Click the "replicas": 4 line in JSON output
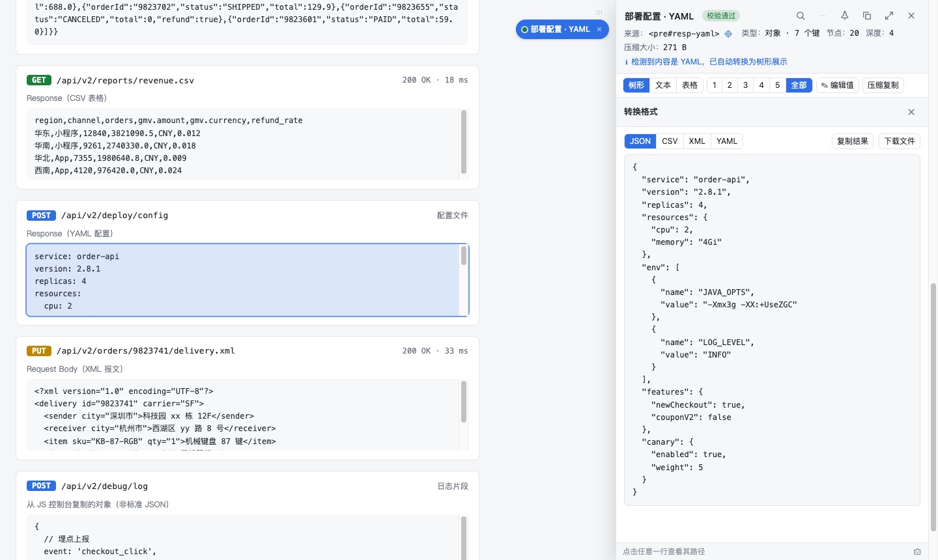The height and width of the screenshot is (560, 938). click(x=674, y=205)
